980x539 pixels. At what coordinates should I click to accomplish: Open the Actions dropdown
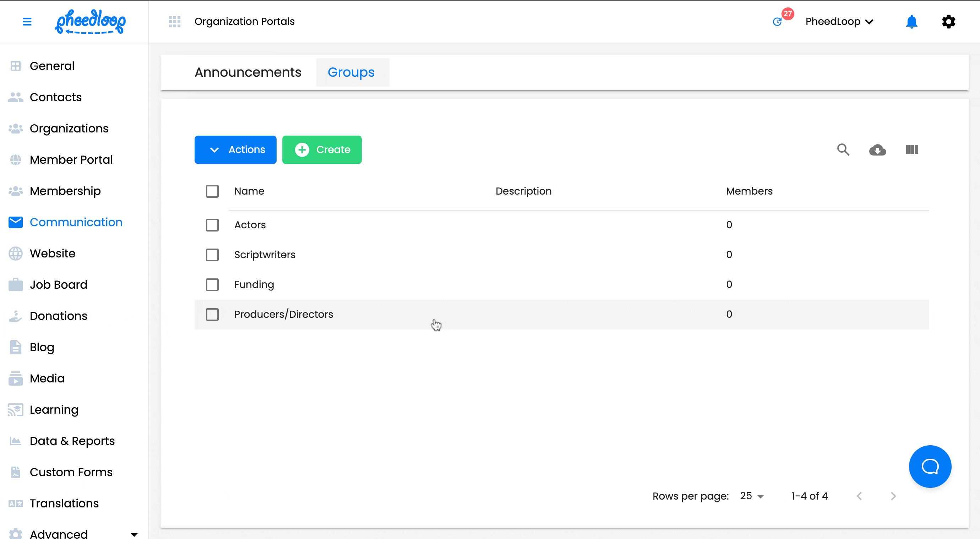(x=235, y=149)
